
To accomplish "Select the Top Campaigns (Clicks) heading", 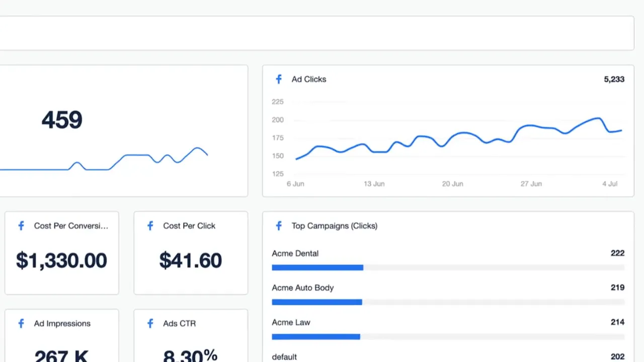I will coord(335,226).
